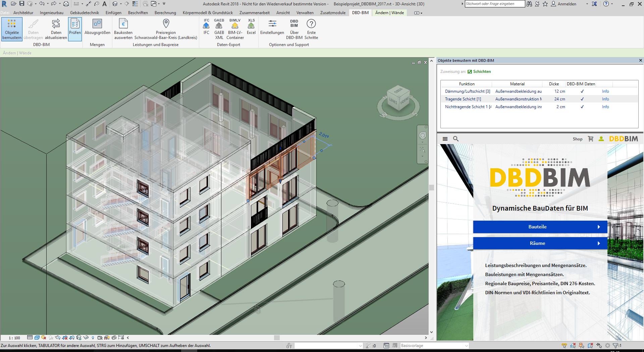Select the Text tool 'A' in quick access

click(104, 4)
